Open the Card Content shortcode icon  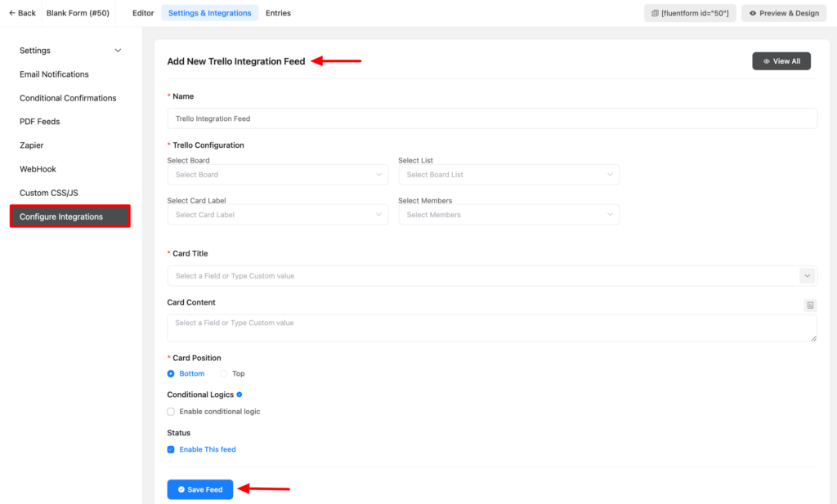point(810,305)
